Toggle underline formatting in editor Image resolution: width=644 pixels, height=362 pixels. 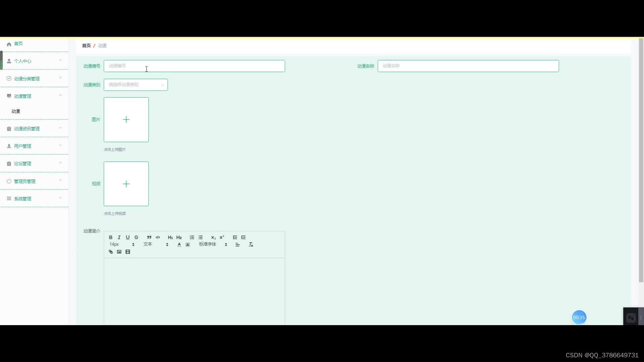128,237
